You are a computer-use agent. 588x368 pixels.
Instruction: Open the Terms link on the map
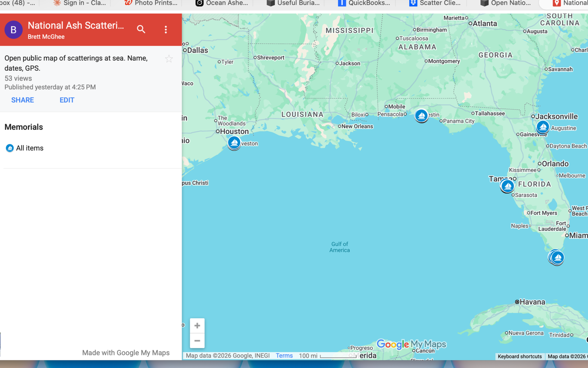tap(284, 355)
